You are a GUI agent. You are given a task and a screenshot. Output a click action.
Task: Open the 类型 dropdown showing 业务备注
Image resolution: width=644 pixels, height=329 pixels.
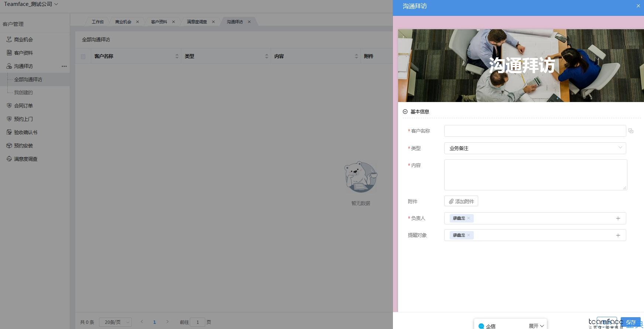click(x=535, y=148)
